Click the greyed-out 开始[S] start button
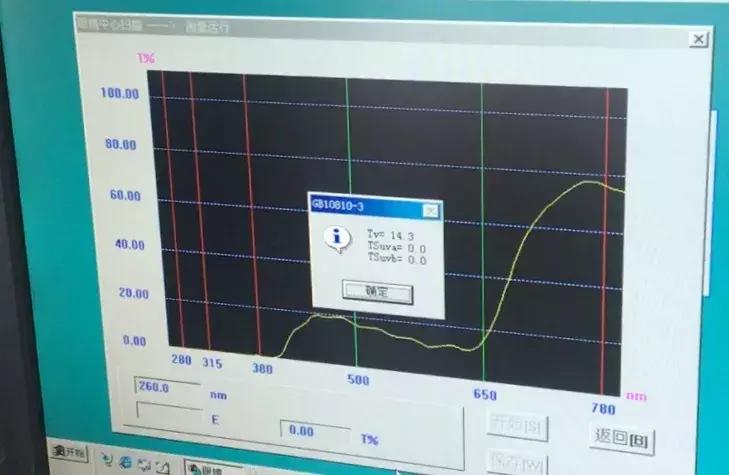 point(517,425)
